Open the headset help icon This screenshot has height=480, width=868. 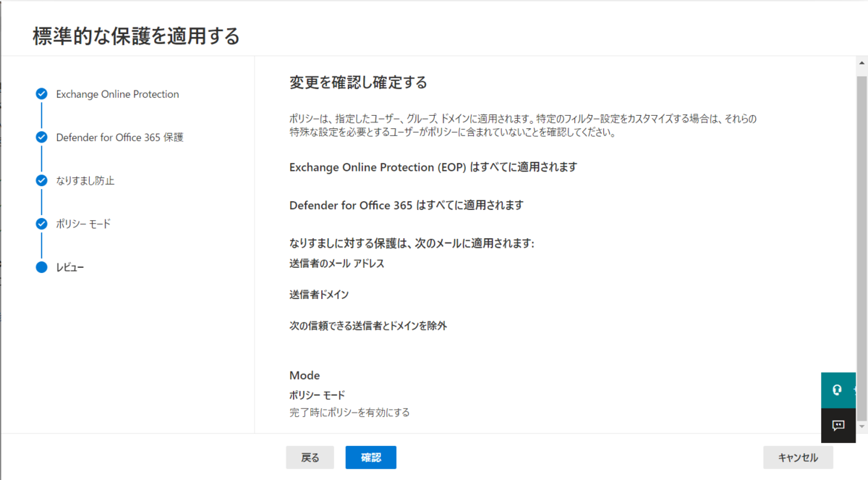(838, 390)
